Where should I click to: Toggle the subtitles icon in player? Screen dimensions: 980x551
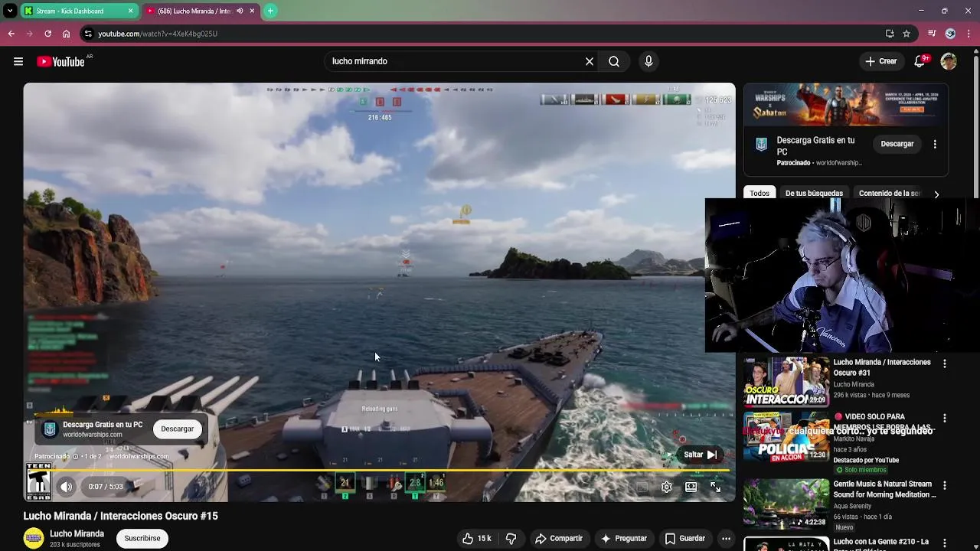[x=642, y=487]
